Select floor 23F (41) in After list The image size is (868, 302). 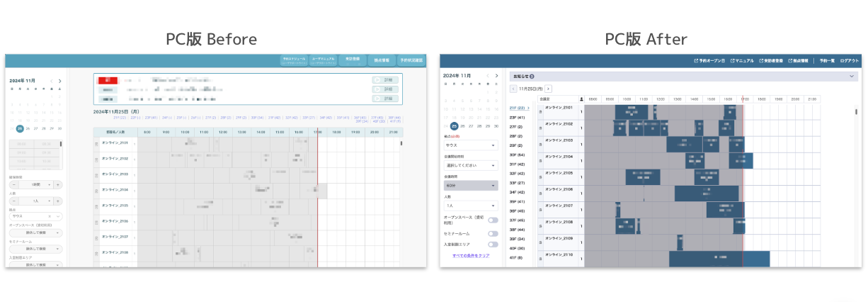518,117
